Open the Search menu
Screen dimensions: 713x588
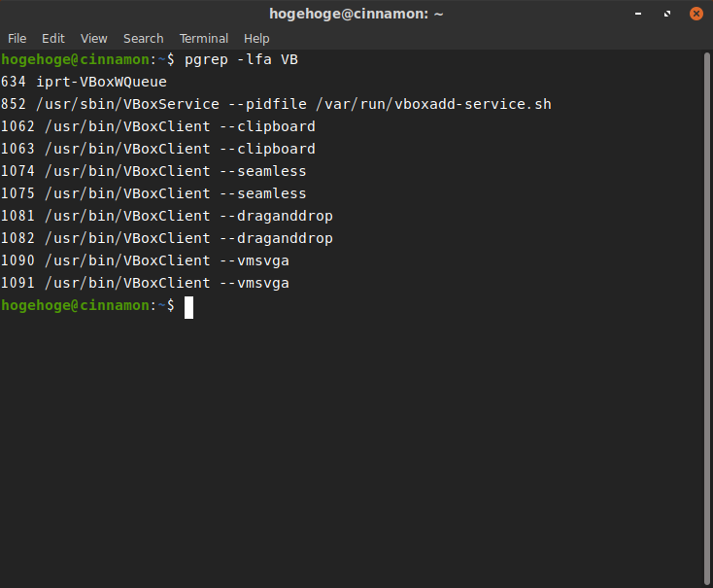pyautogui.click(x=143, y=39)
